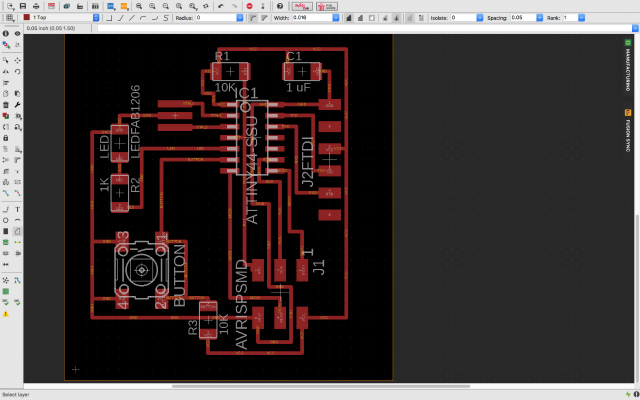This screenshot has height=400, width=640.
Task: Click the R3 resistor component on board
Action: [208, 320]
